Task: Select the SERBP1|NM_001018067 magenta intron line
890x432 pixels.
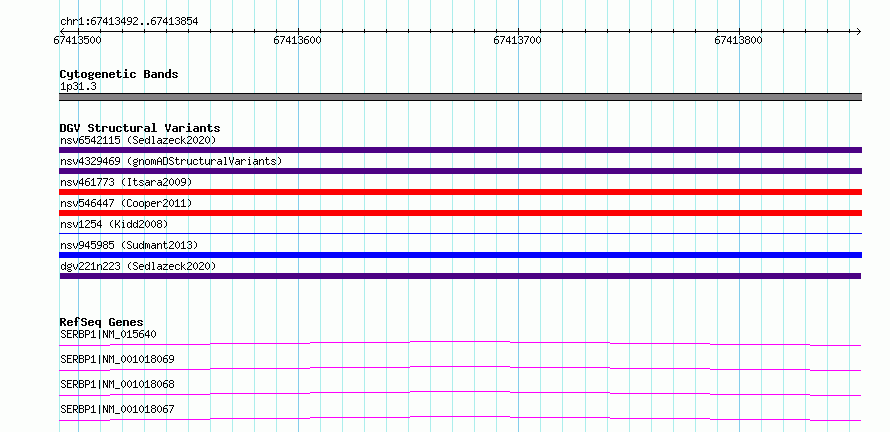Action: pos(460,418)
